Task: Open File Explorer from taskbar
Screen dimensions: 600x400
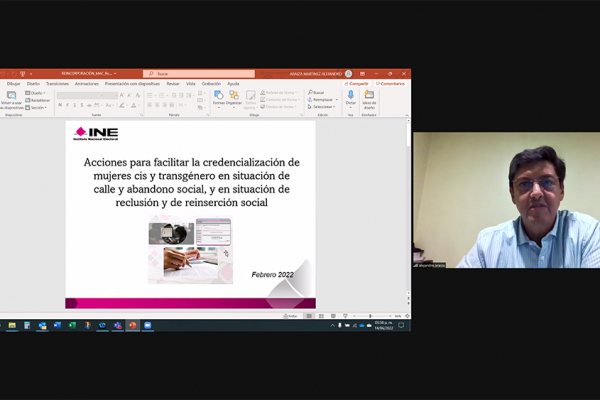Action: [x=12, y=325]
